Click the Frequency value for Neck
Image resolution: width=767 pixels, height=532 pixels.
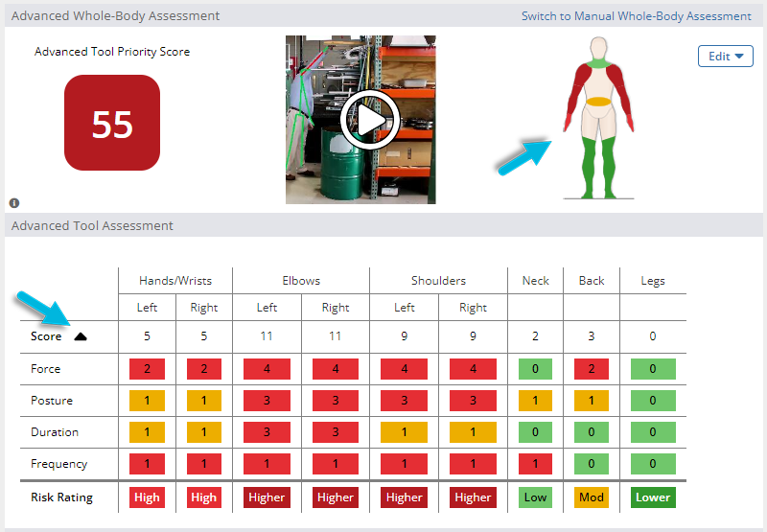tap(535, 464)
